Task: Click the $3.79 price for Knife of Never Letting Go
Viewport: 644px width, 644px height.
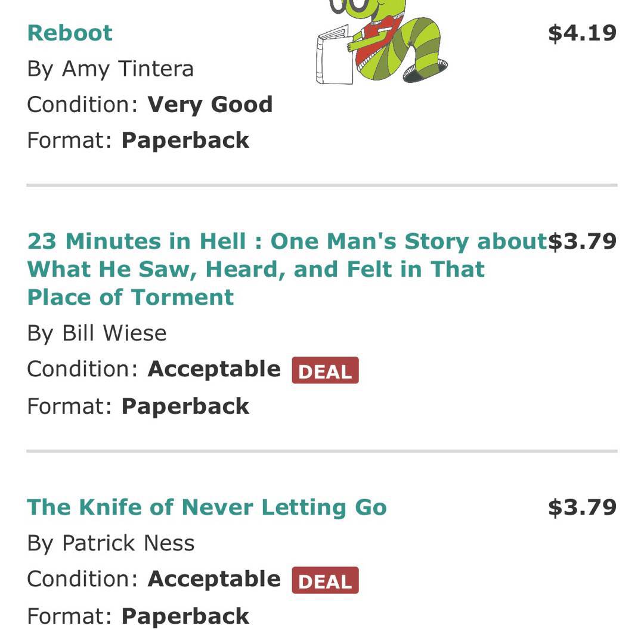Action: point(582,507)
